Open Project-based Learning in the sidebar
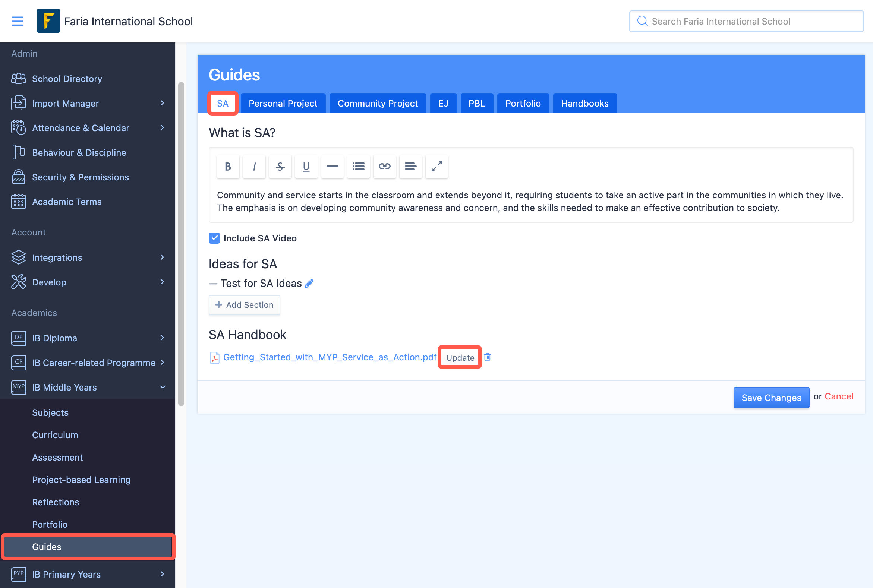 81,480
